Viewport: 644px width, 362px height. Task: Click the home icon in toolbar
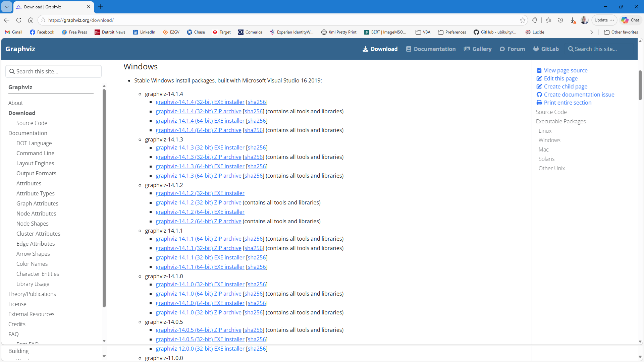coord(31,20)
